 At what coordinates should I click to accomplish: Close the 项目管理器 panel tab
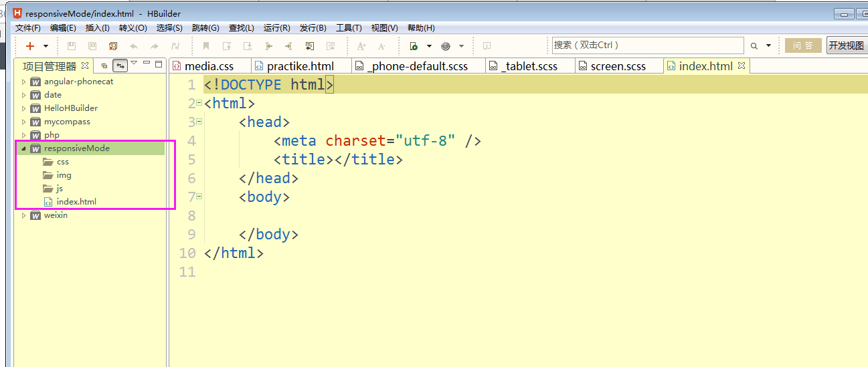tap(85, 66)
